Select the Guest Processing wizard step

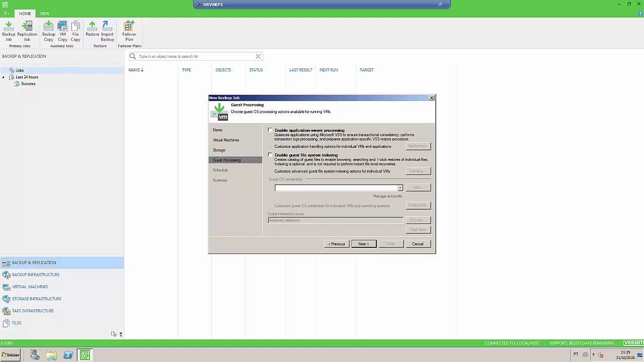point(235,160)
